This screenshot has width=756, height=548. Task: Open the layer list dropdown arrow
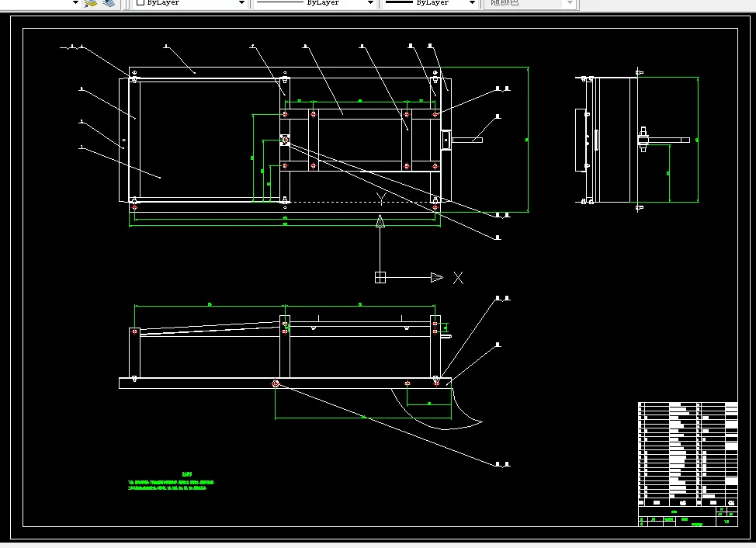click(75, 3)
